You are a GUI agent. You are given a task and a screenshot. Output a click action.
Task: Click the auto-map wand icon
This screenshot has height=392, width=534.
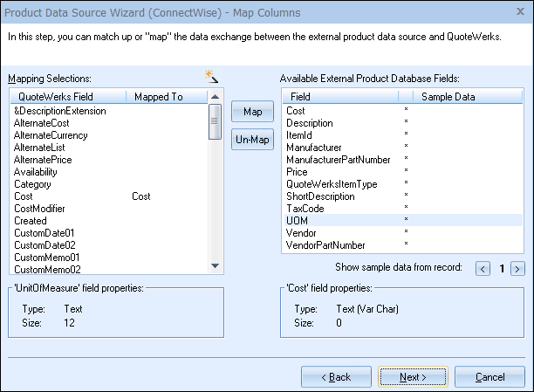[x=209, y=77]
